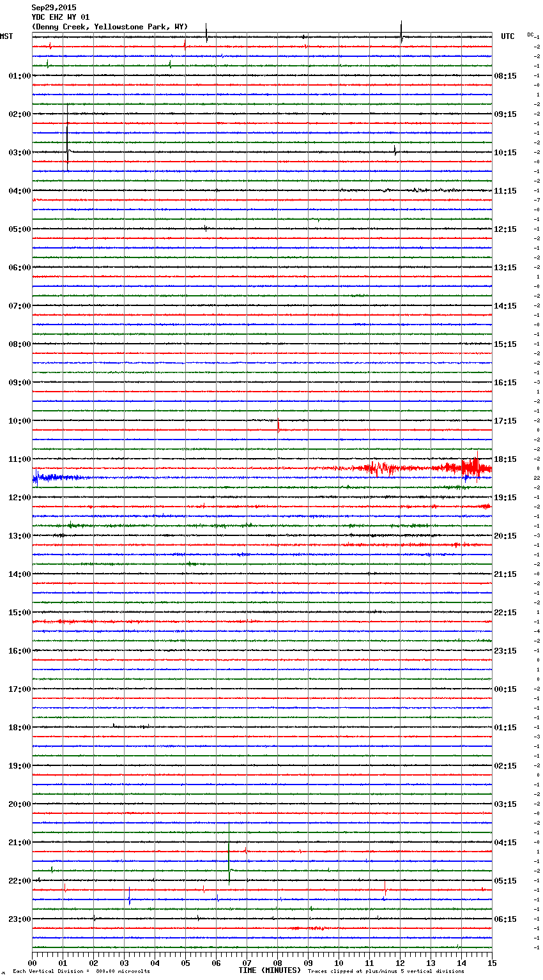Click the 02:15 UTC time label
This screenshot has width=543, height=980.
[505, 766]
